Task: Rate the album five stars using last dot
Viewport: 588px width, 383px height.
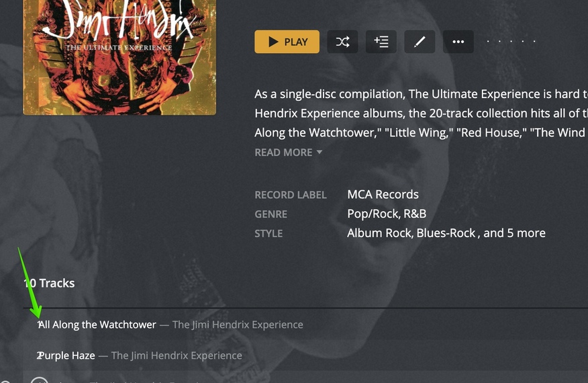Action: (534, 41)
